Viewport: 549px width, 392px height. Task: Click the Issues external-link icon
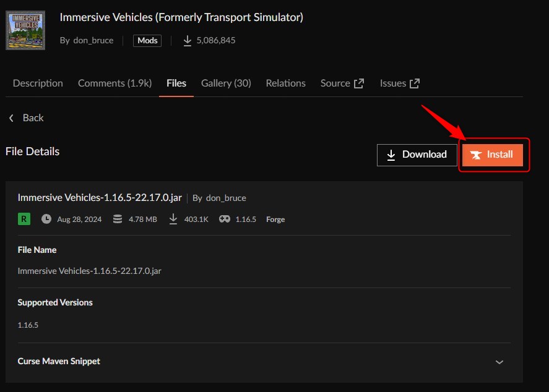pos(415,83)
